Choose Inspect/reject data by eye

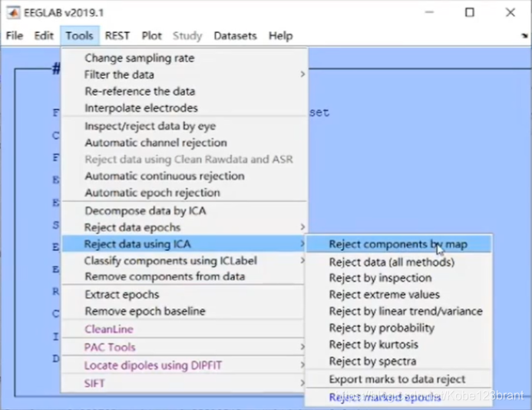[x=185, y=126]
